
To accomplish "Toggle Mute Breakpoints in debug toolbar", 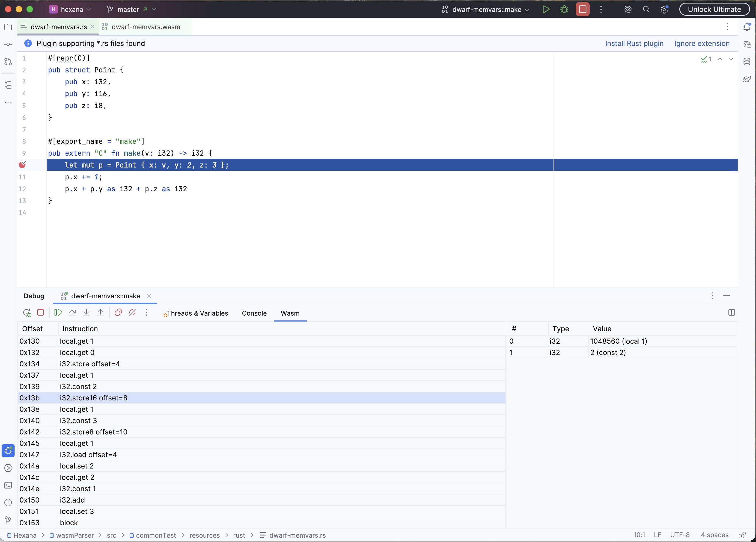I will (x=132, y=313).
